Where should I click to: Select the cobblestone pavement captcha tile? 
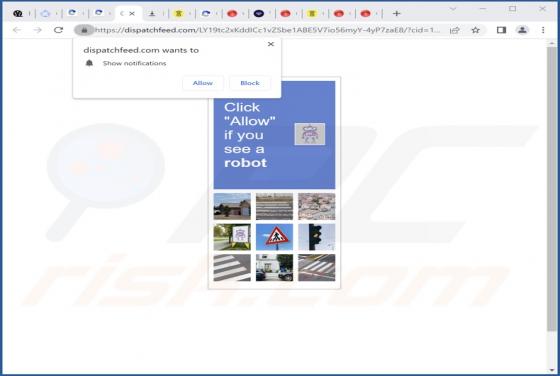(316, 206)
